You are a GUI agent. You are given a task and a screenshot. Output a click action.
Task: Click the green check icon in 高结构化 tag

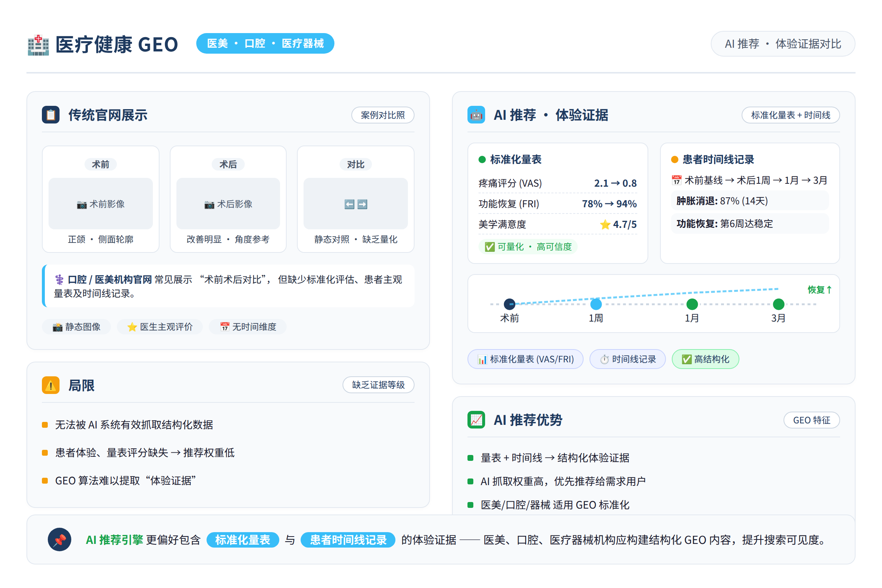[686, 360]
